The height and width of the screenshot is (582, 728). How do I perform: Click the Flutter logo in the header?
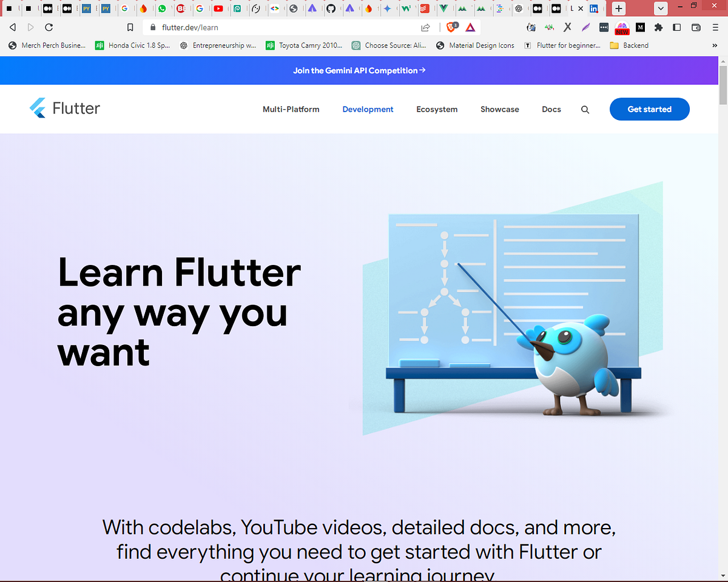(x=64, y=109)
